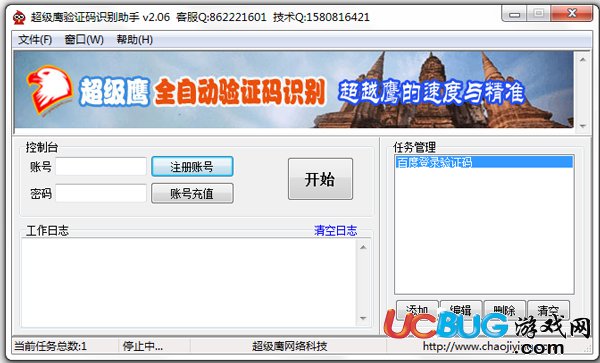Viewport: 600px width, 363px height.
Task: Click inside the 工作日志 log text area
Action: (189, 282)
